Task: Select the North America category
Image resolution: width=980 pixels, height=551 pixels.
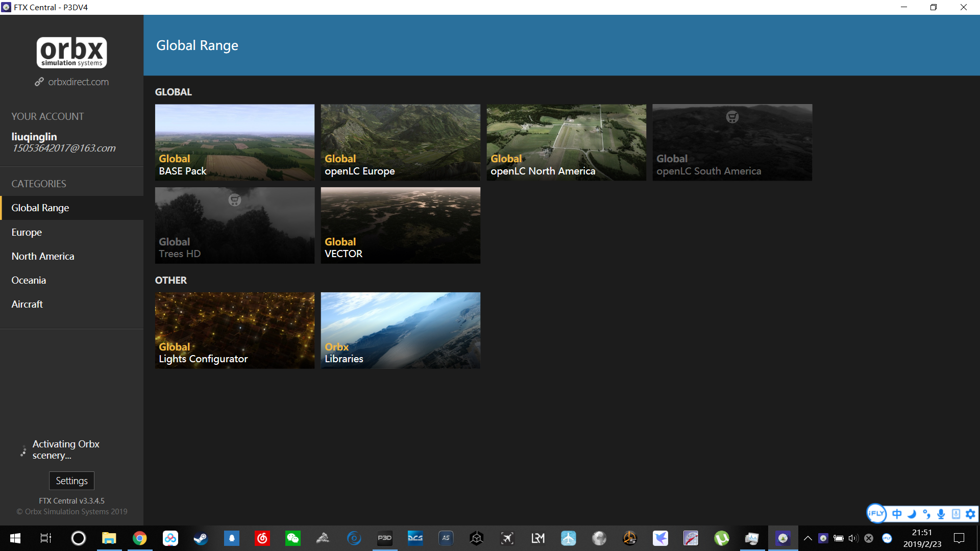Action: (71, 256)
